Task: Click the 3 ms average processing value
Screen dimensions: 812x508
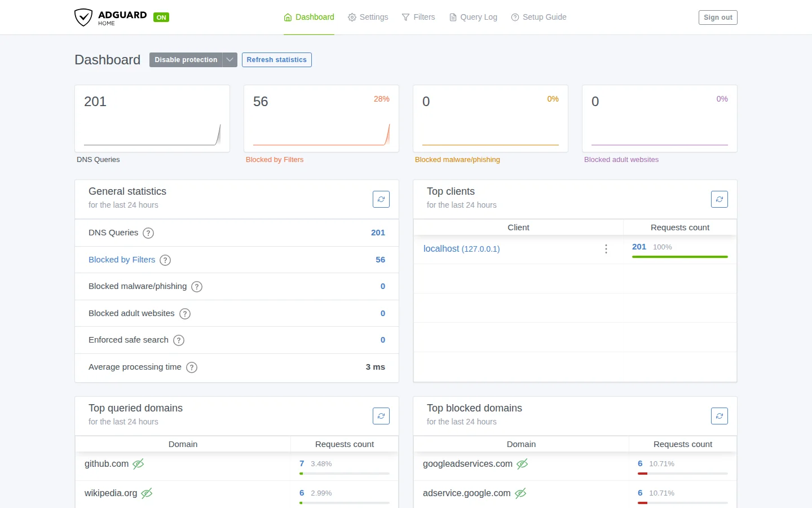Action: 376,367
